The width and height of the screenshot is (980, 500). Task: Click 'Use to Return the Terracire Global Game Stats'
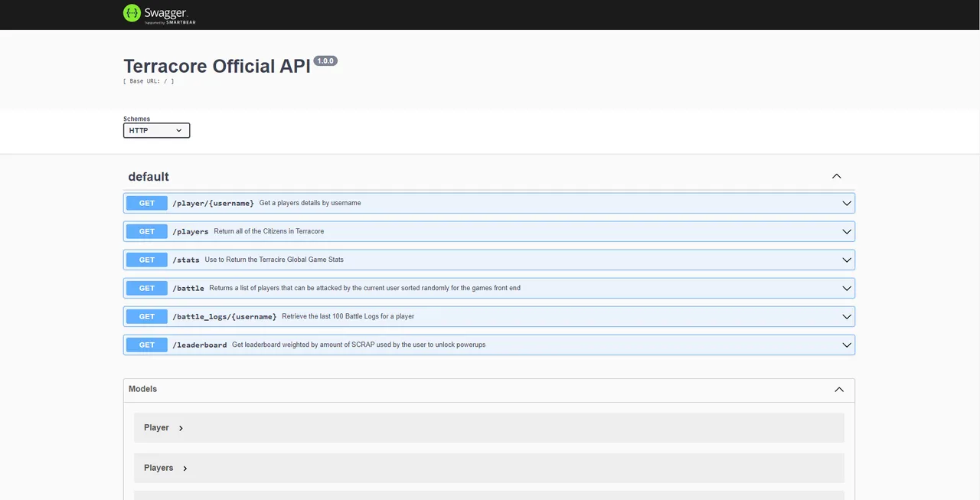[x=274, y=260]
